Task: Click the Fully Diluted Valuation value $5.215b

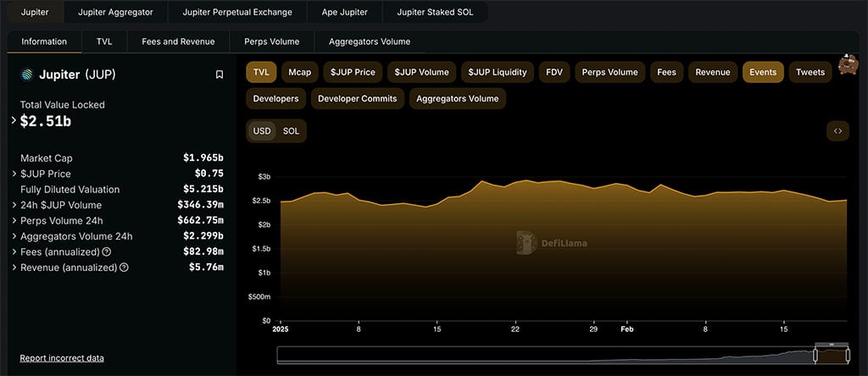Action: tap(203, 189)
